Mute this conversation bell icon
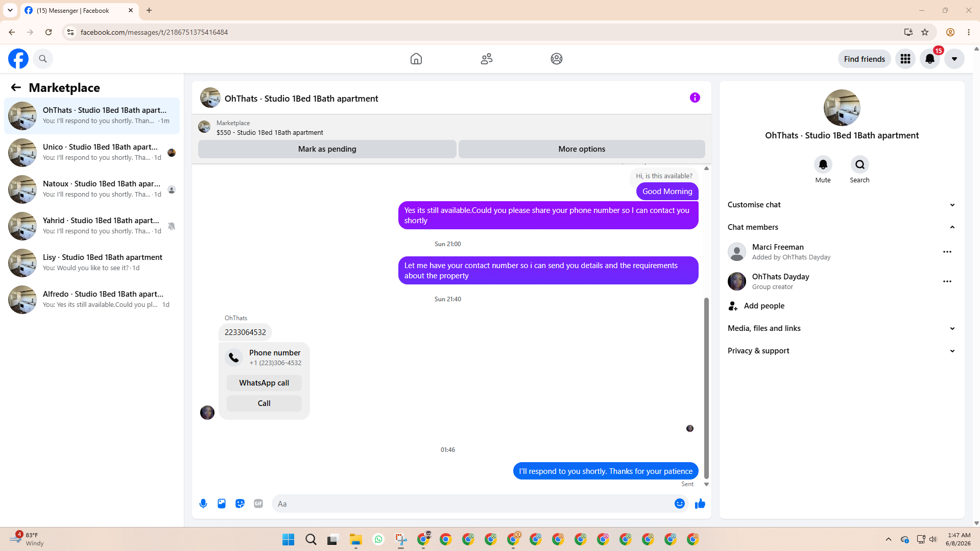 tap(823, 164)
